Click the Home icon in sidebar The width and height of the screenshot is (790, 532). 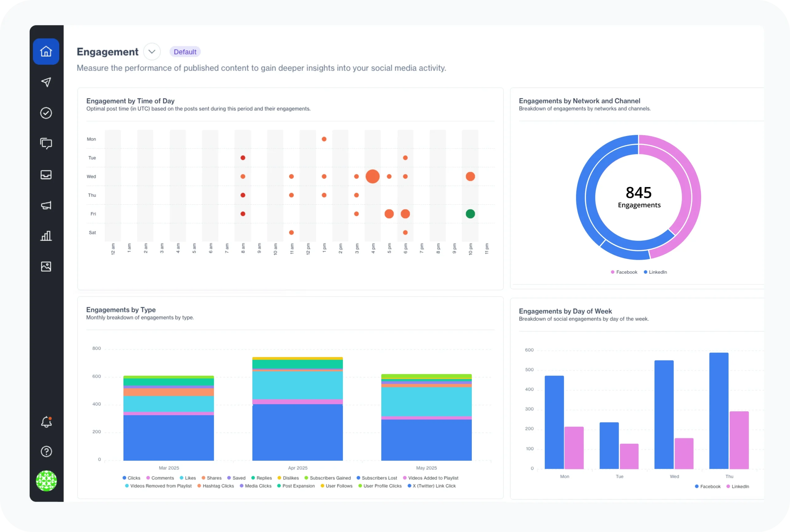pyautogui.click(x=46, y=52)
